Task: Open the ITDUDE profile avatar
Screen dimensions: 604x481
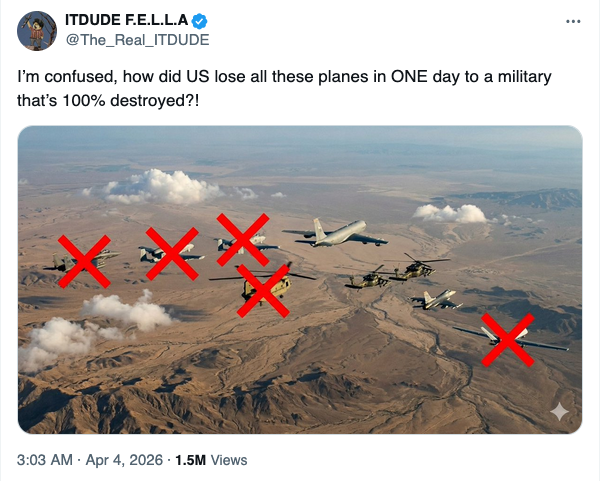Action: pyautogui.click(x=35, y=31)
